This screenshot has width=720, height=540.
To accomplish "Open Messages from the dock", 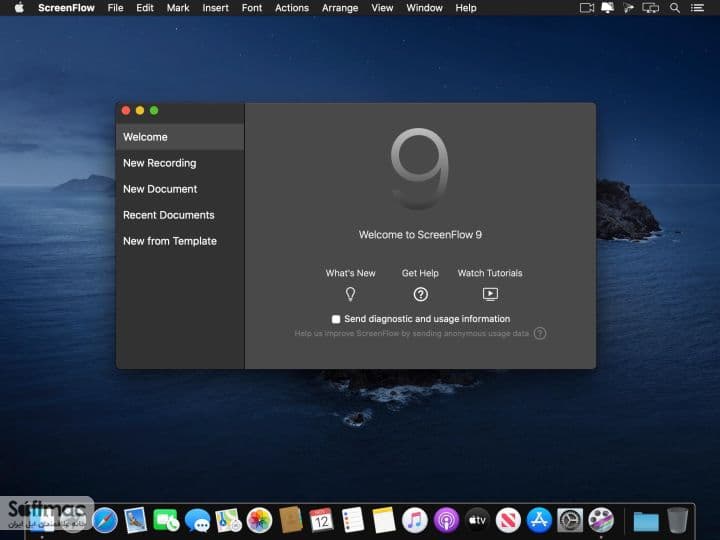I will tap(197, 521).
